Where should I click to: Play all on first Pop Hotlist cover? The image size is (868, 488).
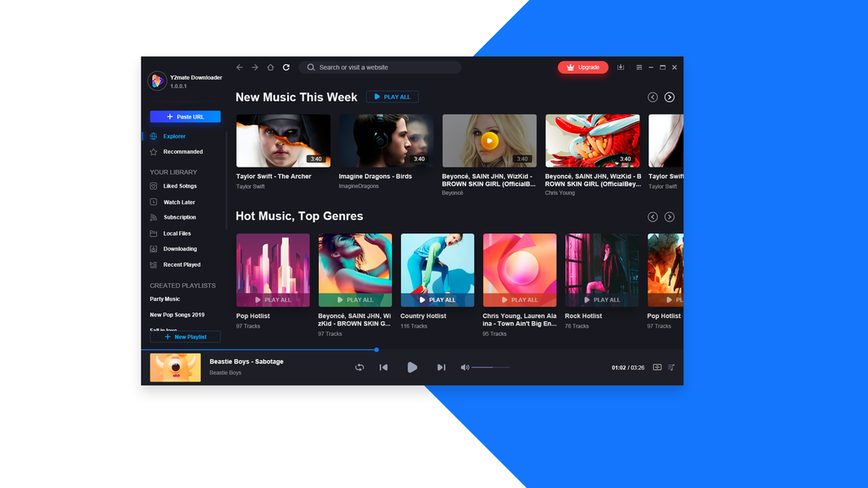(x=273, y=300)
